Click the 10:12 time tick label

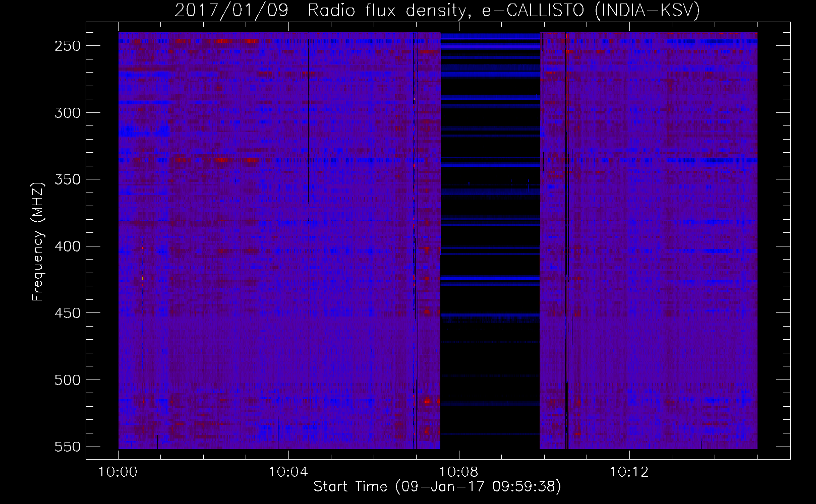click(629, 472)
